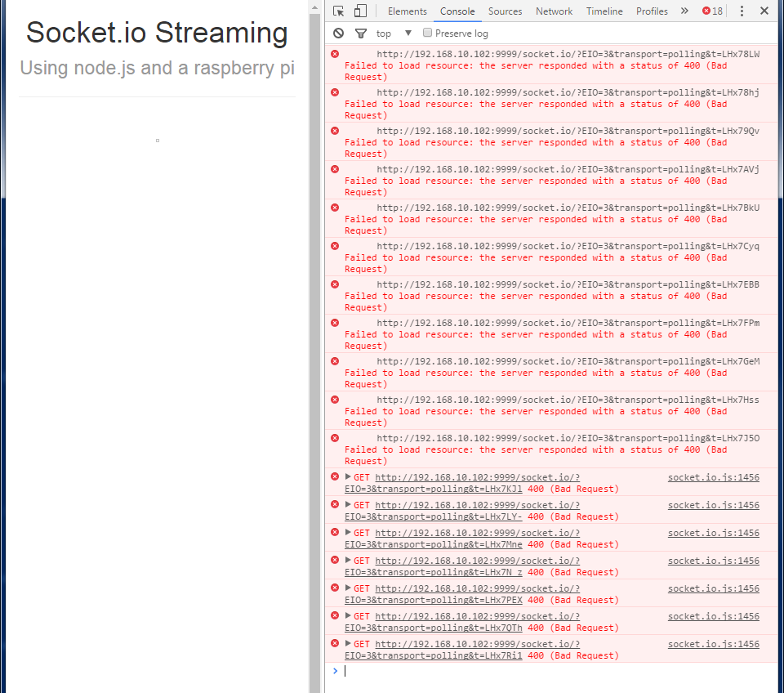Click the 18 errors counter badge

click(712, 11)
